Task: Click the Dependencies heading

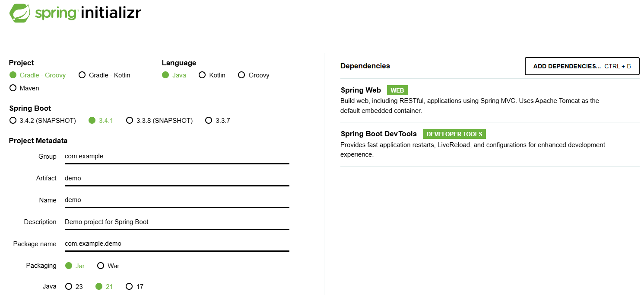Action: 365,66
